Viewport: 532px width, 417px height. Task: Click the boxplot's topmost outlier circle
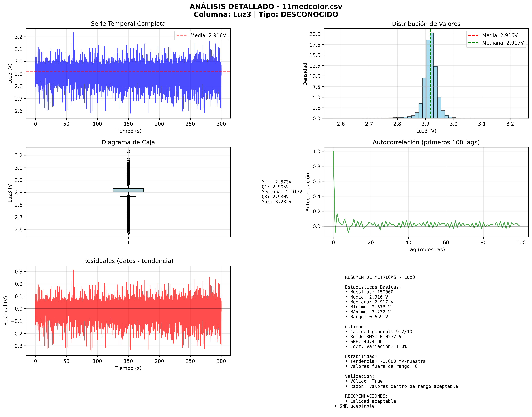128,151
